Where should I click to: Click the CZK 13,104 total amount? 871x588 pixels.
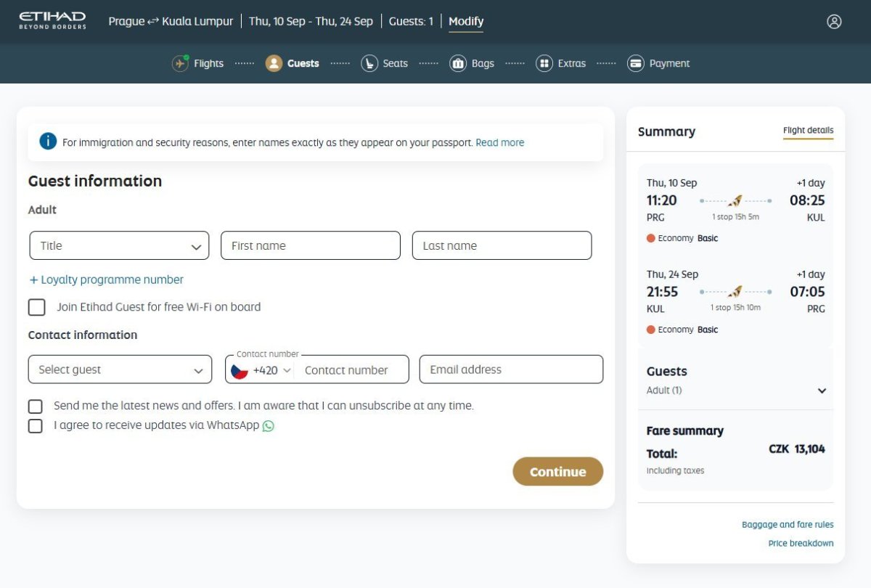tap(797, 449)
